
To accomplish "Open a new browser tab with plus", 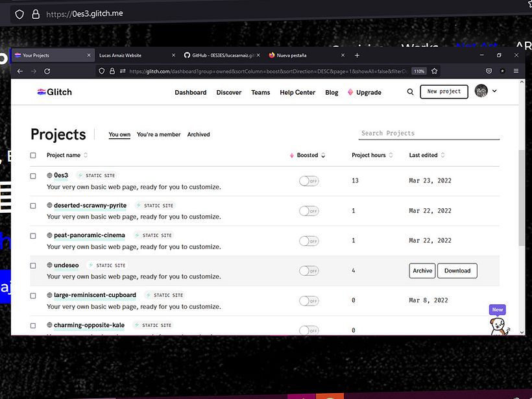I will coord(357,55).
